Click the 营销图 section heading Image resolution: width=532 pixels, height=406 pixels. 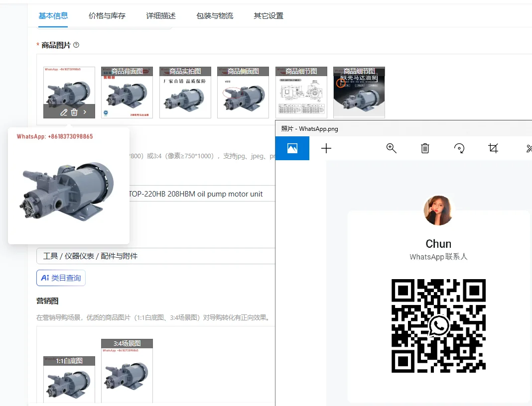[47, 301]
